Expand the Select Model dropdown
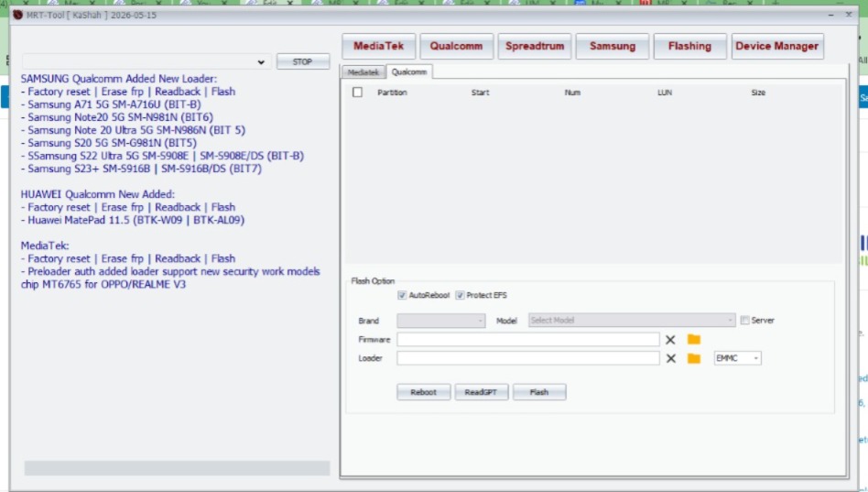This screenshot has height=492, width=868. [632, 321]
